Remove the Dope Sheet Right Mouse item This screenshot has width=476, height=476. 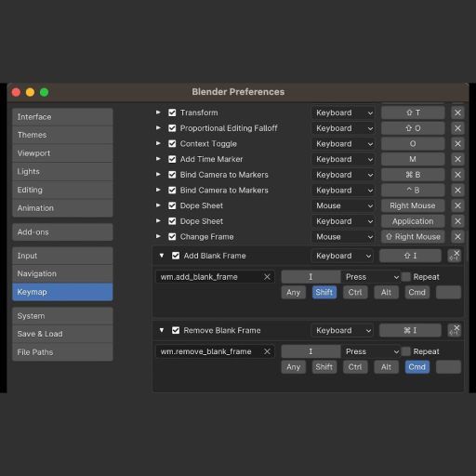point(457,205)
